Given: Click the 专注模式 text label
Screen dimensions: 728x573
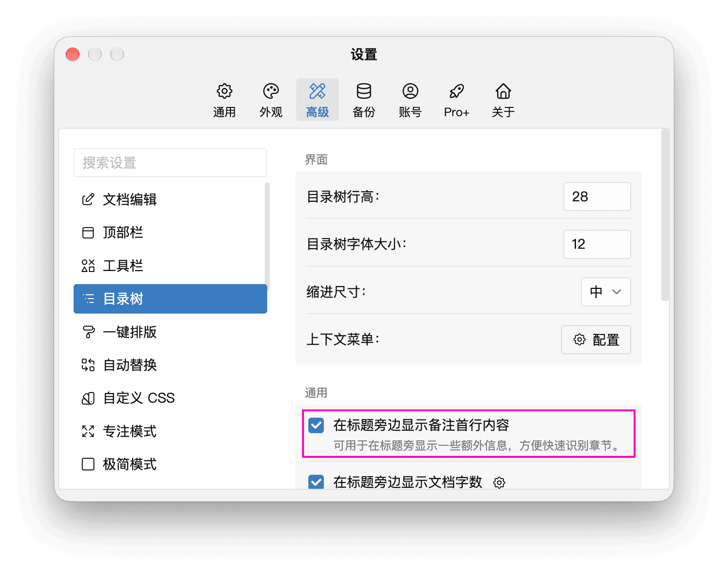Looking at the screenshot, I should coord(130,431).
